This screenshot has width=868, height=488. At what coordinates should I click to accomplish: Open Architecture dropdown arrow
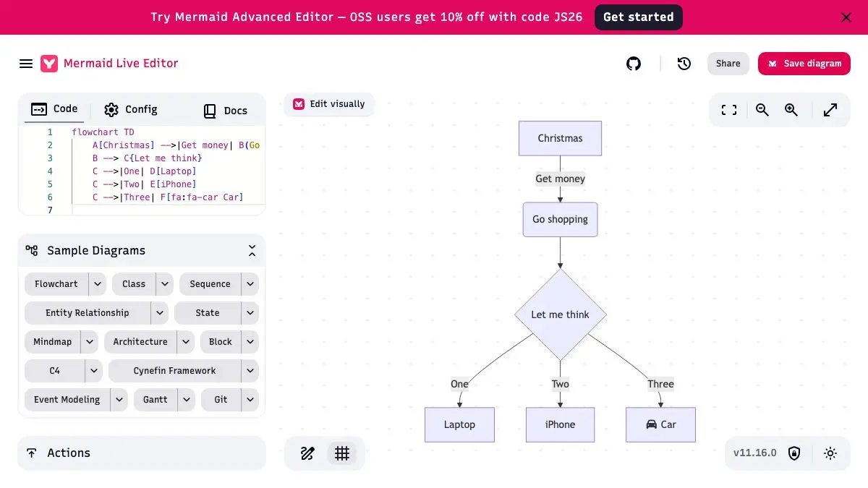(x=186, y=342)
